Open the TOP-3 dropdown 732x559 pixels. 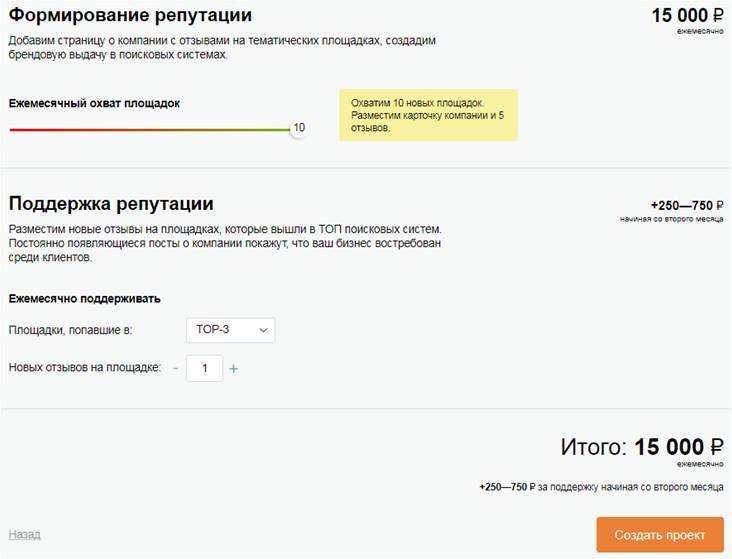point(230,330)
